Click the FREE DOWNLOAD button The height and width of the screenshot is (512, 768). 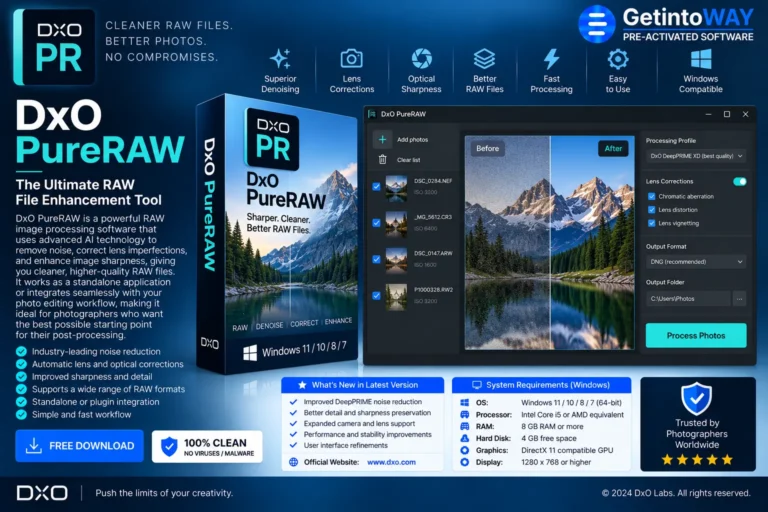(79, 446)
